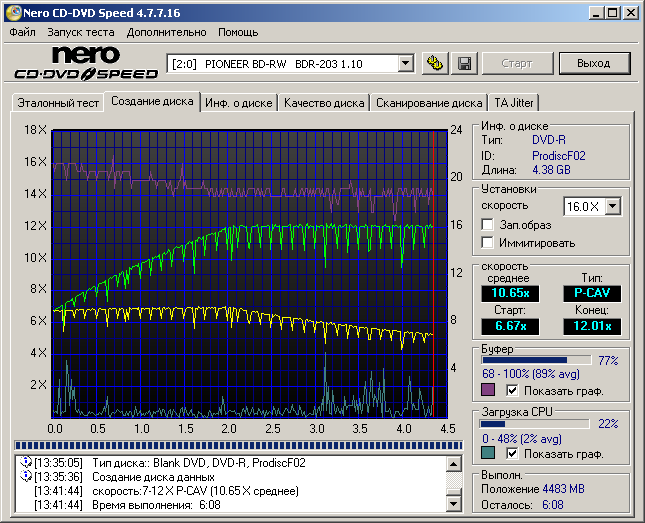Click the disc creation progress bar
This screenshot has height=523, width=645.
pos(239,445)
